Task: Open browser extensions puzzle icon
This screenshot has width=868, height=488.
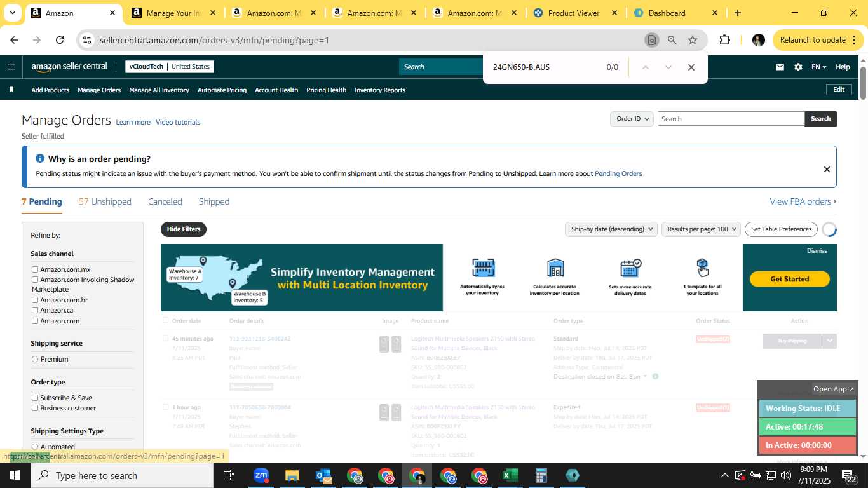Action: [x=724, y=40]
